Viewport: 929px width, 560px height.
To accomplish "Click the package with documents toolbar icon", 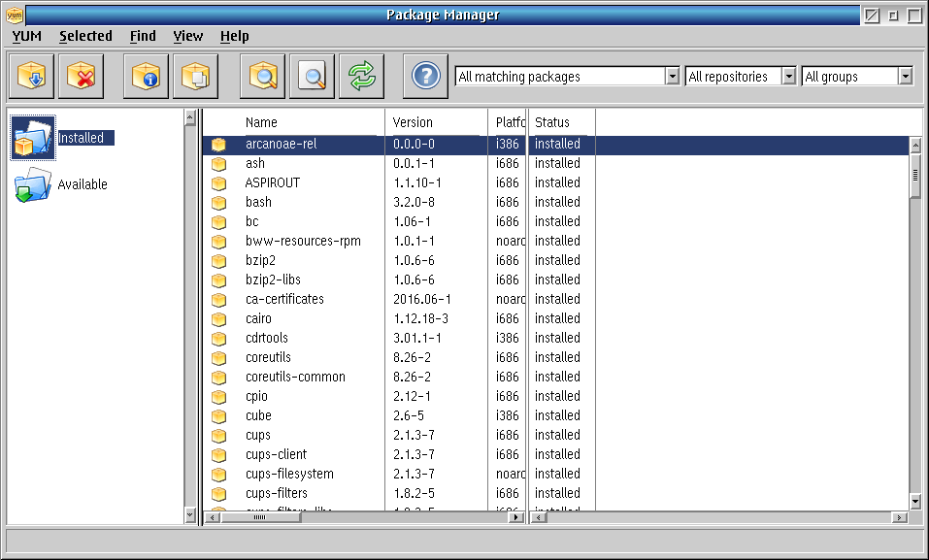I will coord(195,77).
